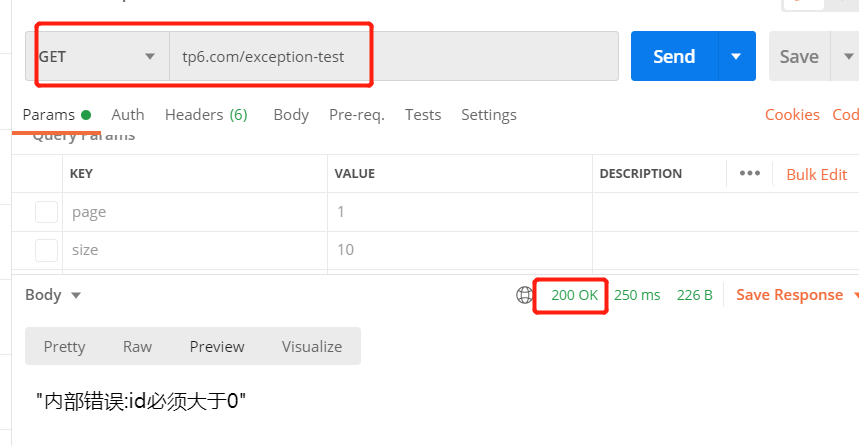Click the 226 B response size
The height and width of the screenshot is (446, 859).
point(695,295)
